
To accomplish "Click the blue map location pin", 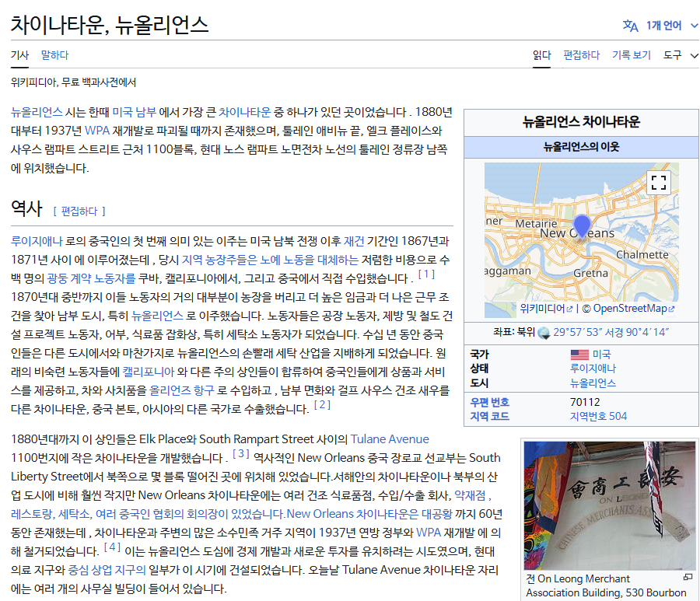I will (582, 228).
